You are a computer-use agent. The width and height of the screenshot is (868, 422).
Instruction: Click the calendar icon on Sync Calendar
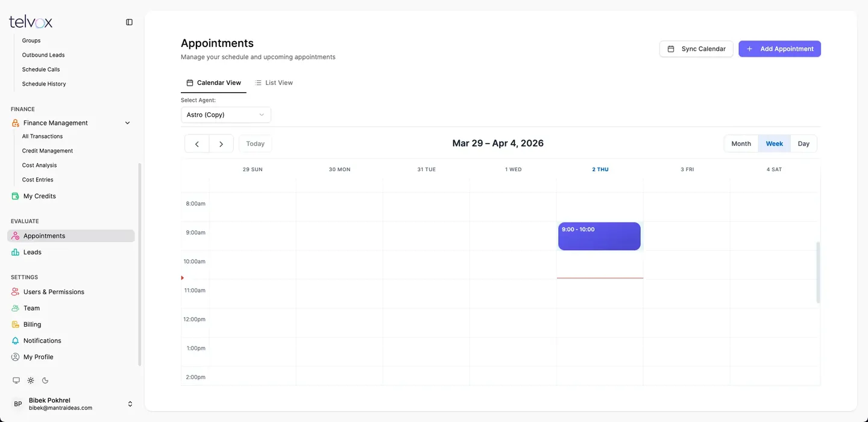(671, 49)
